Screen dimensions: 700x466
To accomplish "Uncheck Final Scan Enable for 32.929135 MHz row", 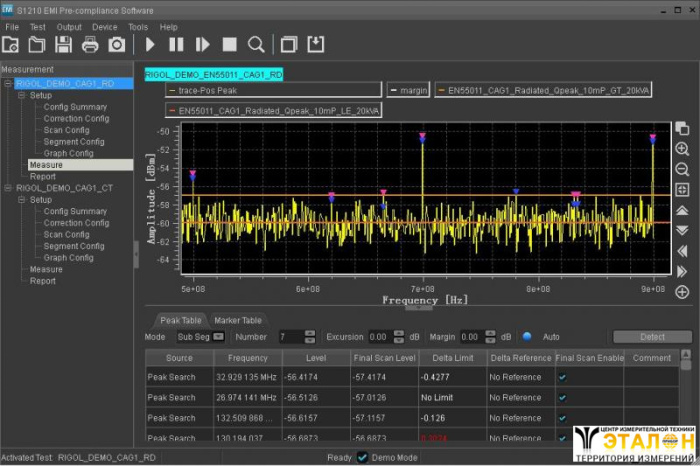I will coord(562,377).
